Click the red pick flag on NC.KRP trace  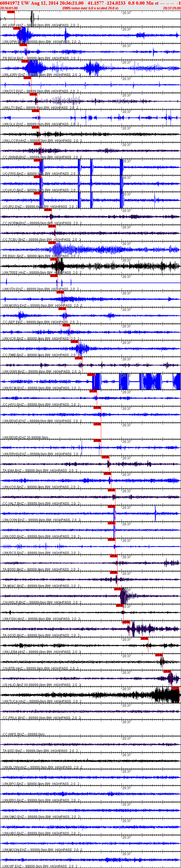[x=11, y=12]
